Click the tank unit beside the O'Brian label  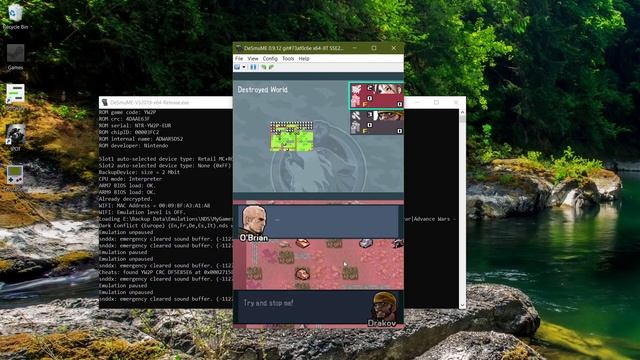pos(302,244)
